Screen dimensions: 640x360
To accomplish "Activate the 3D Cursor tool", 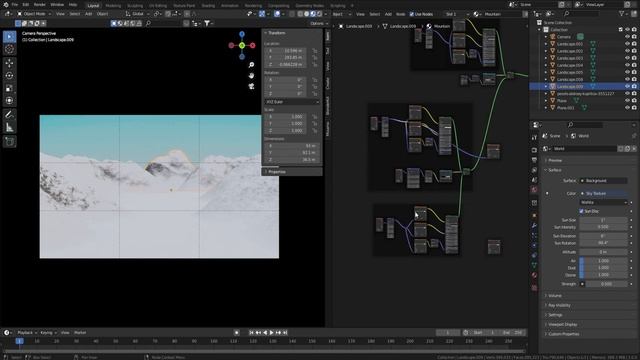I will coord(9,49).
